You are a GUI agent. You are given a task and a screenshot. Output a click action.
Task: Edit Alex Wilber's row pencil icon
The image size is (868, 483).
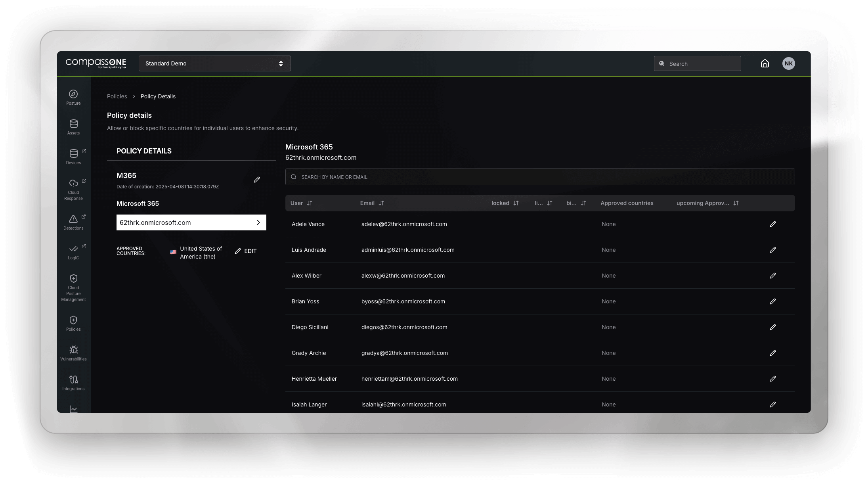[x=773, y=276]
